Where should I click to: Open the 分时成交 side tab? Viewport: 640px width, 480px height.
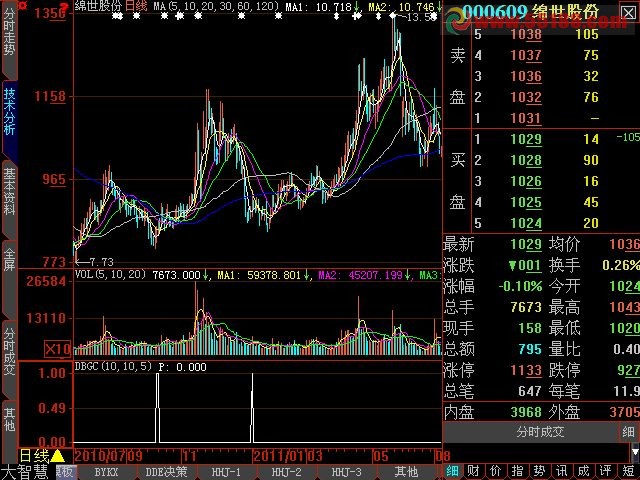[x=9, y=349]
